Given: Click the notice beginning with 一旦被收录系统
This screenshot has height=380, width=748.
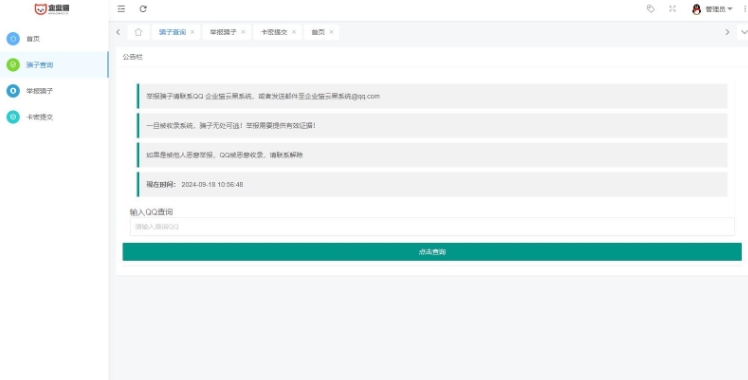Looking at the screenshot, I should tap(432, 125).
